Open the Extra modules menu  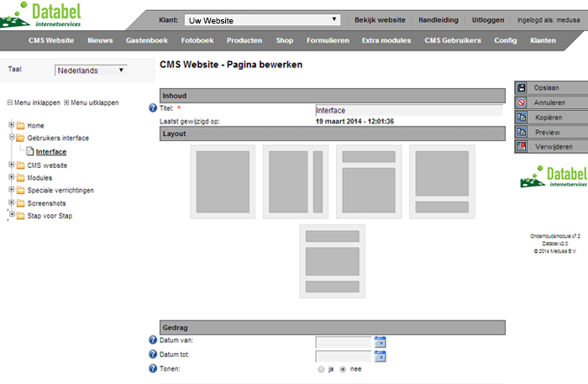coord(386,40)
